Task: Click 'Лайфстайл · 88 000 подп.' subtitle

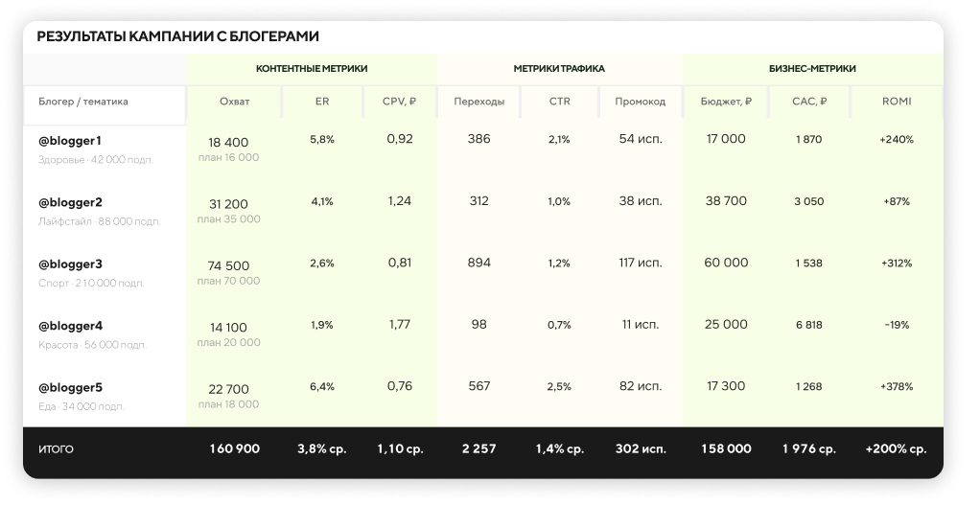Action: pyautogui.click(x=100, y=221)
